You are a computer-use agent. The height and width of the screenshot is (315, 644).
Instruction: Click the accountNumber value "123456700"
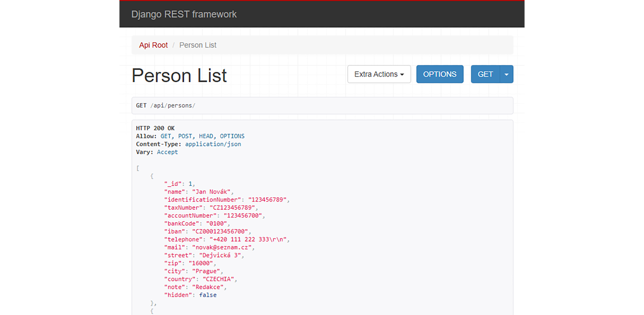coord(243,216)
